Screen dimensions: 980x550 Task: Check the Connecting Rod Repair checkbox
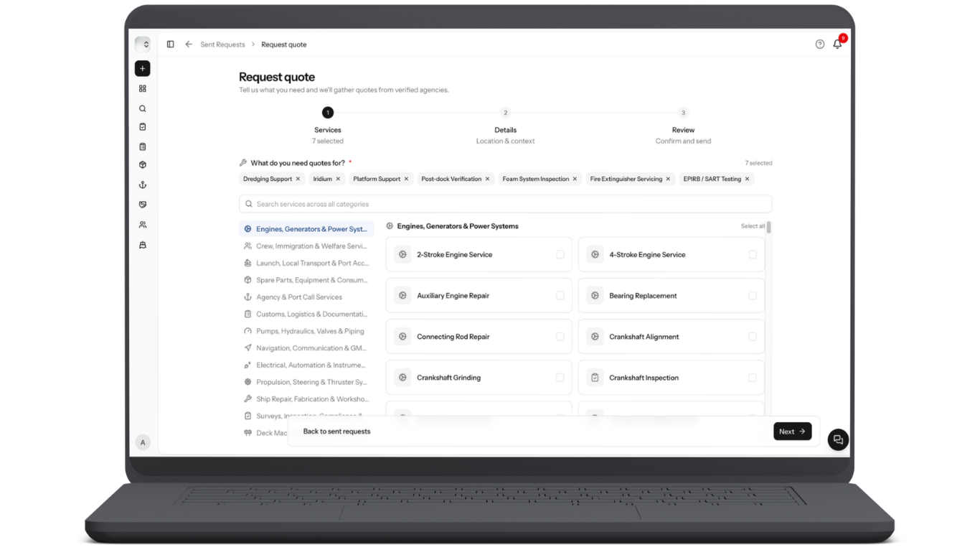pos(560,336)
